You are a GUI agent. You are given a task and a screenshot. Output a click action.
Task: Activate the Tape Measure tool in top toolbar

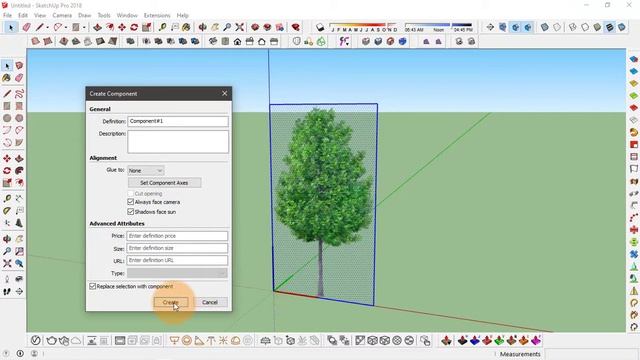162,27
